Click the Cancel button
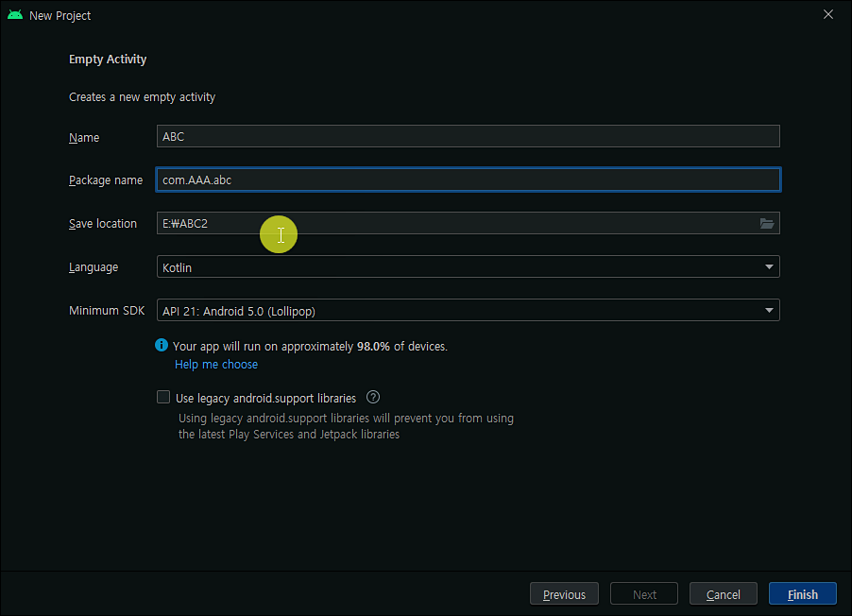Image resolution: width=852 pixels, height=616 pixels. click(724, 594)
